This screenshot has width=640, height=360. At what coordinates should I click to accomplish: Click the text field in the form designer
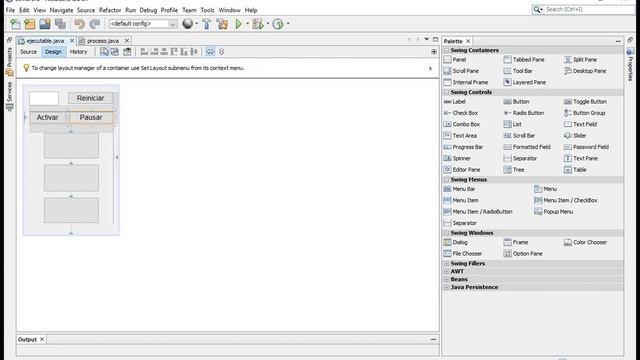[x=44, y=98]
